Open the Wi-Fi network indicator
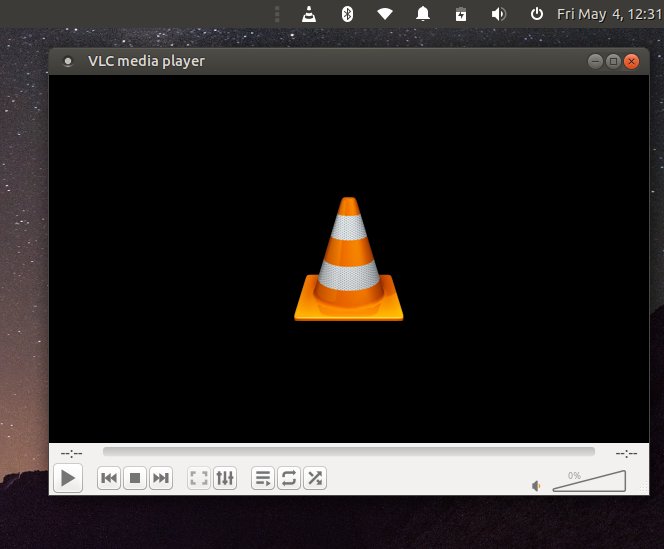Viewport: 664px width, 549px height. (385, 14)
